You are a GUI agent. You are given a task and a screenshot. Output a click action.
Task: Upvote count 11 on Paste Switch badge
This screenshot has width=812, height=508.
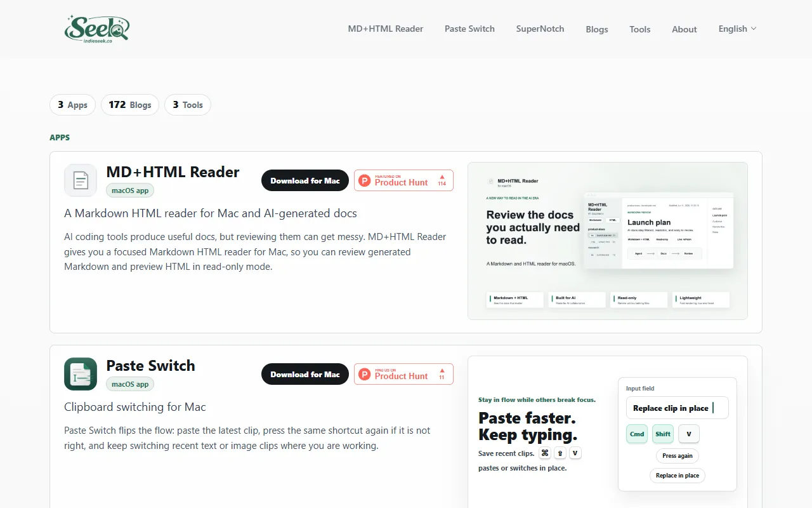pyautogui.click(x=442, y=374)
